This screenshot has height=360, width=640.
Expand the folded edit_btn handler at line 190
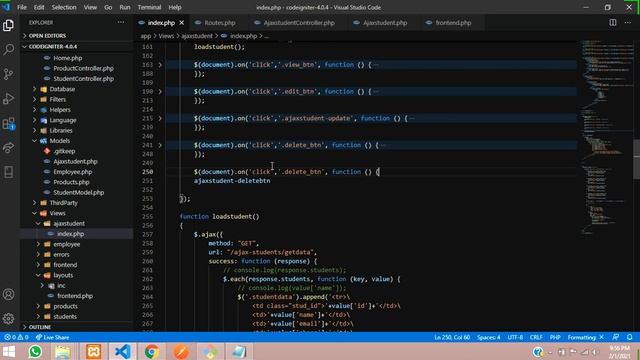coord(160,91)
